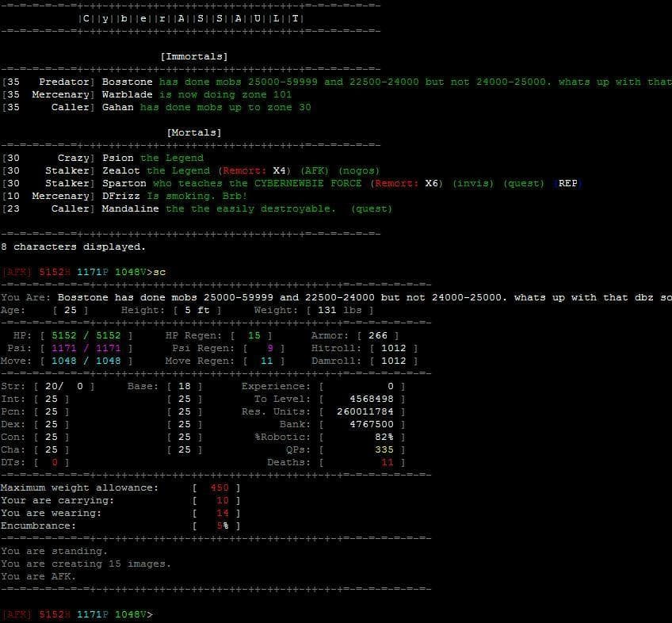Click the Armor value 266

point(378,335)
